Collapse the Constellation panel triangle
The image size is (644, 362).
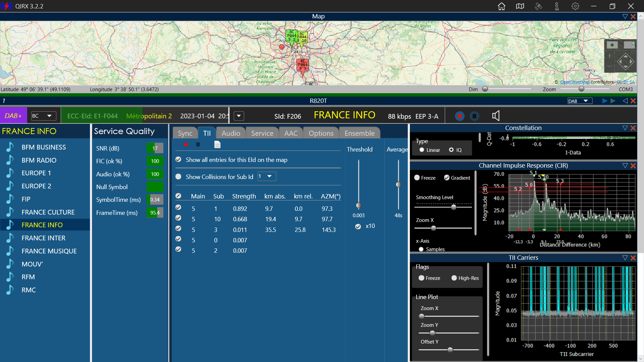(x=625, y=128)
